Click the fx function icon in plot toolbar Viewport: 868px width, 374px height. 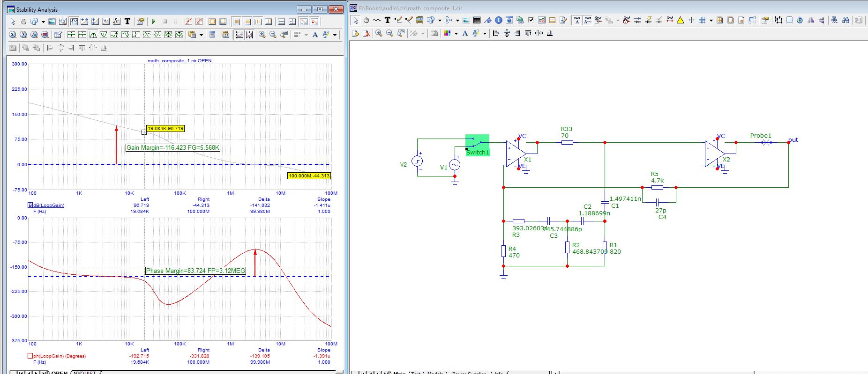[116, 22]
